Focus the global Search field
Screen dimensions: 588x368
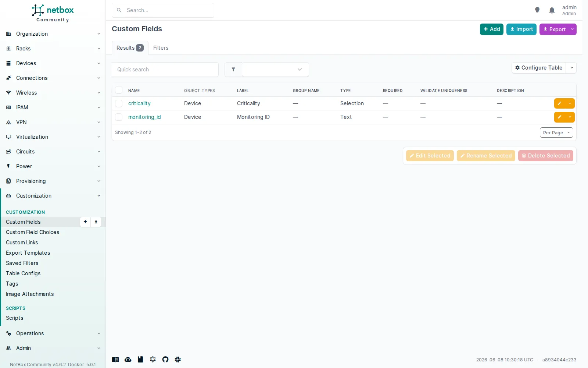point(163,10)
